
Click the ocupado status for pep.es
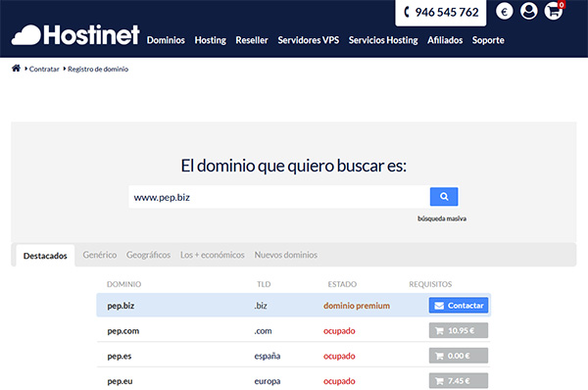(339, 357)
